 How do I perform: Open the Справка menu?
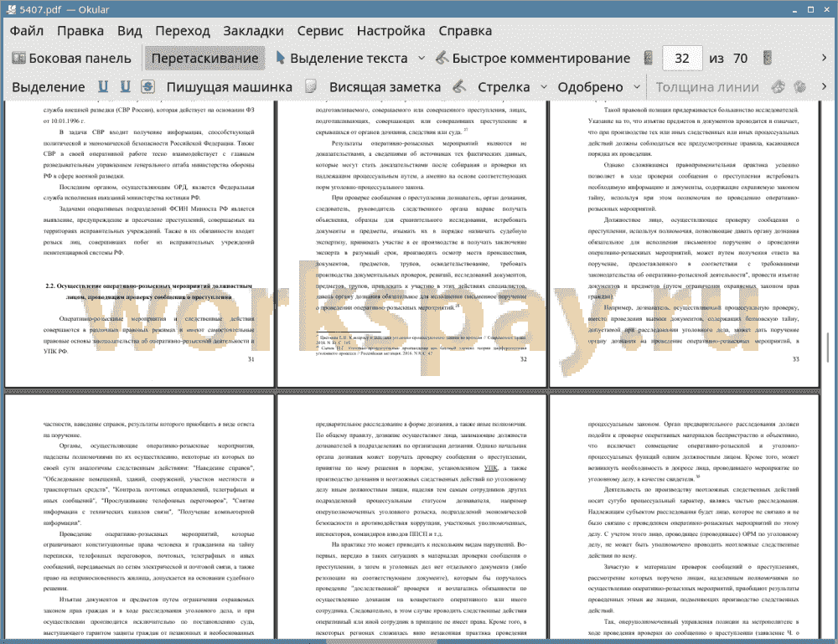click(x=465, y=31)
